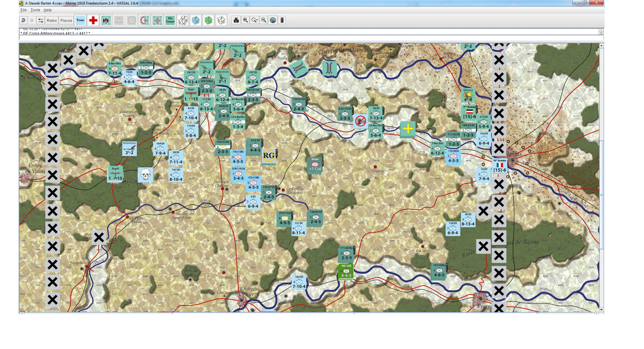Open the zoom level dropdown magnifier
The image size is (644, 349).
(x=255, y=21)
